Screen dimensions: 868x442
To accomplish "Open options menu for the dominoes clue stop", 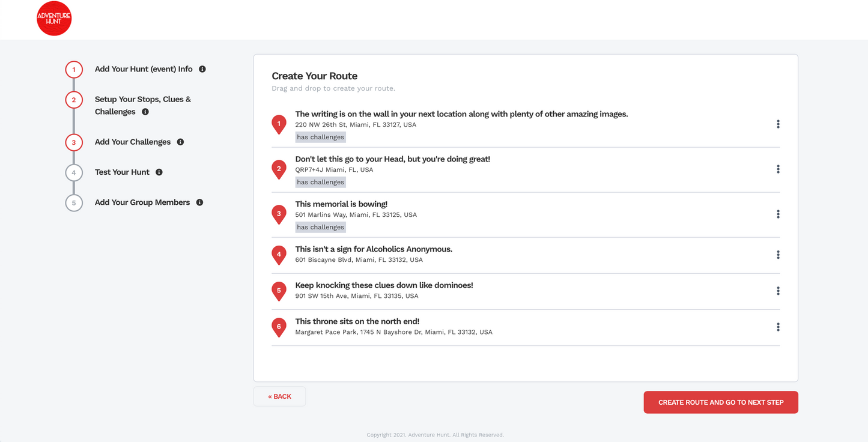I will (778, 291).
